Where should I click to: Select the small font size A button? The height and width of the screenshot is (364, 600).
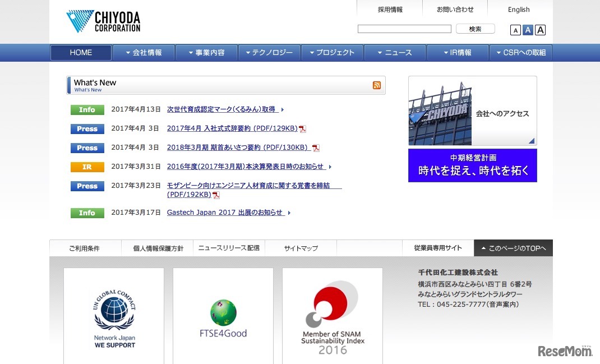pyautogui.click(x=515, y=30)
